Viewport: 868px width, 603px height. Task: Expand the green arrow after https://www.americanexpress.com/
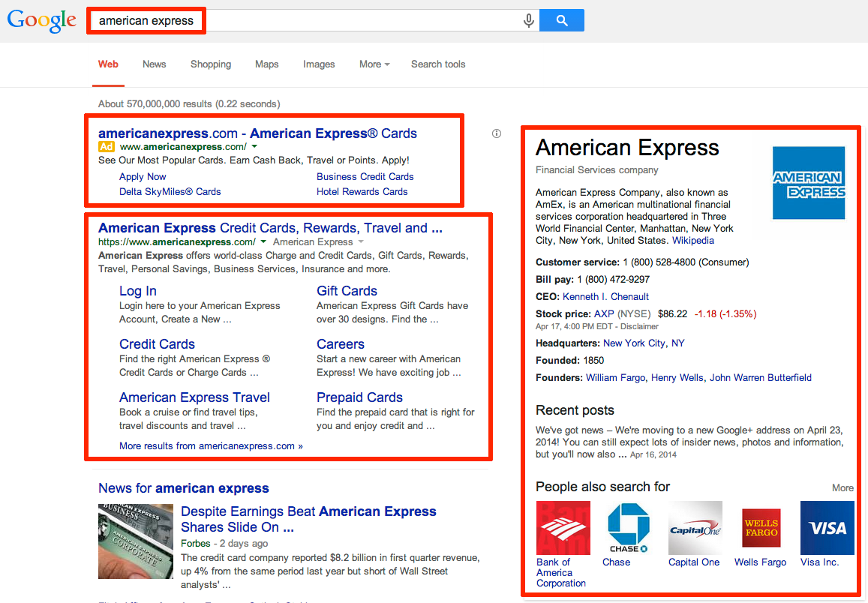click(263, 241)
